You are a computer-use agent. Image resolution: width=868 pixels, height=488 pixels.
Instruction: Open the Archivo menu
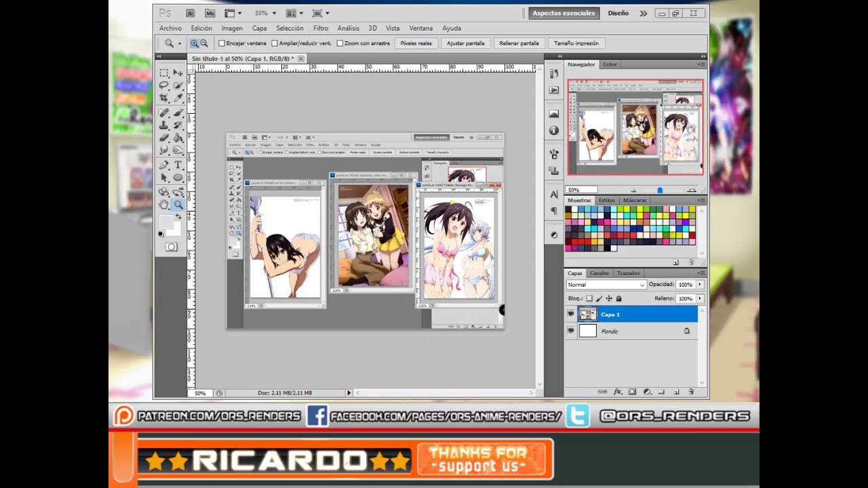click(170, 28)
